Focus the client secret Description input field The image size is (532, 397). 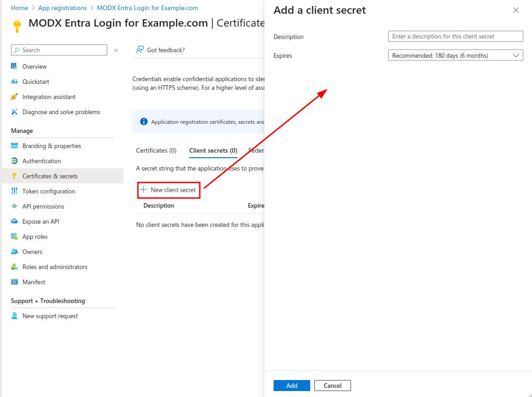[455, 36]
